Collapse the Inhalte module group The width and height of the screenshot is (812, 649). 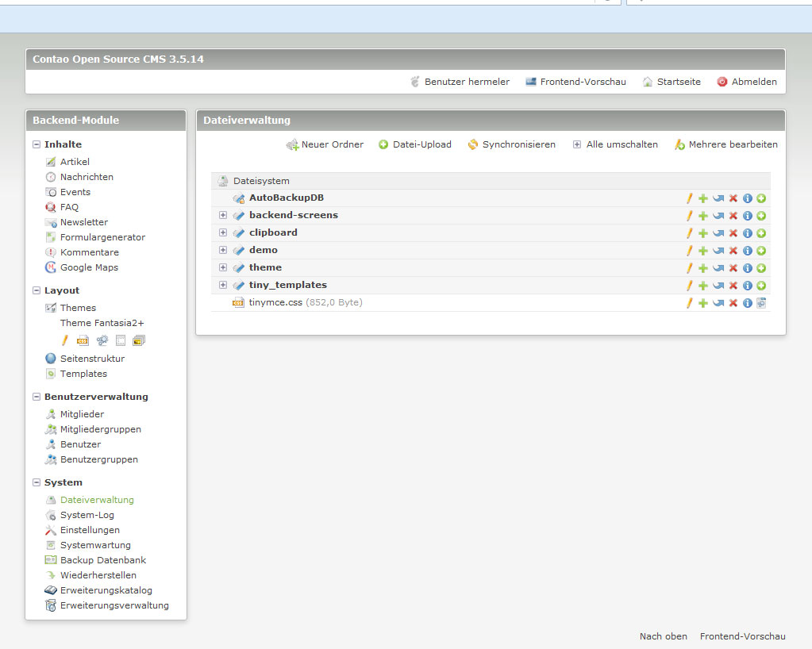(x=37, y=144)
